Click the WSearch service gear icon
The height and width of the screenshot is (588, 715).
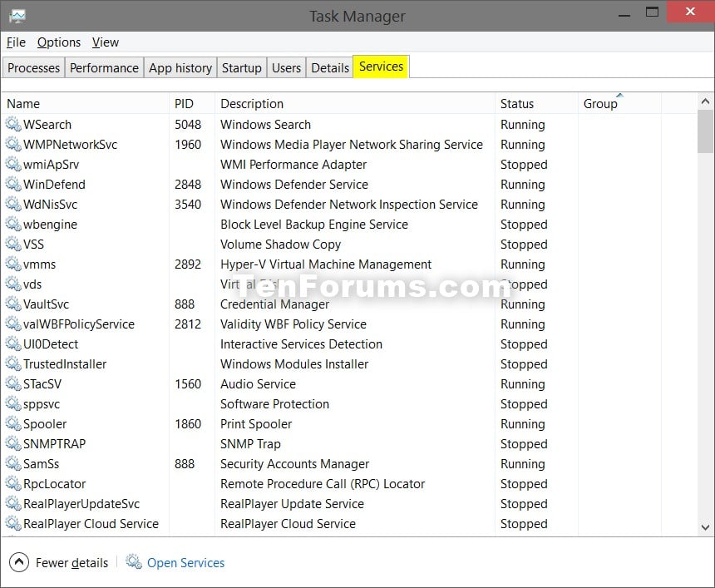point(13,124)
